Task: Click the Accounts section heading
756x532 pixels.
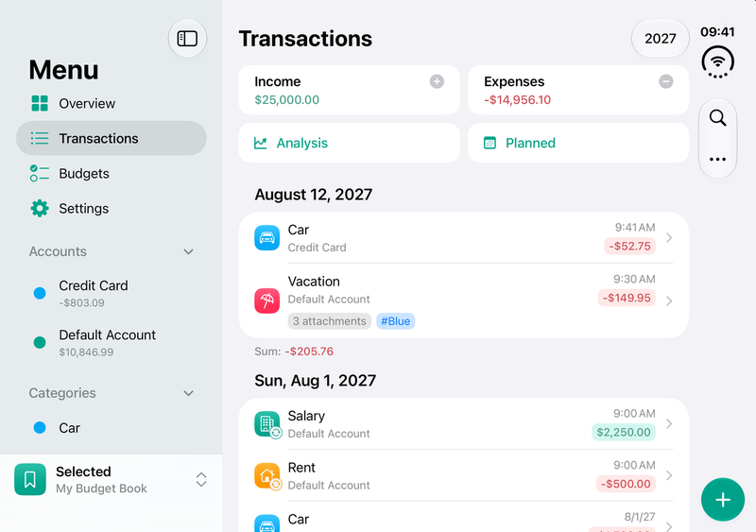Action: point(58,251)
